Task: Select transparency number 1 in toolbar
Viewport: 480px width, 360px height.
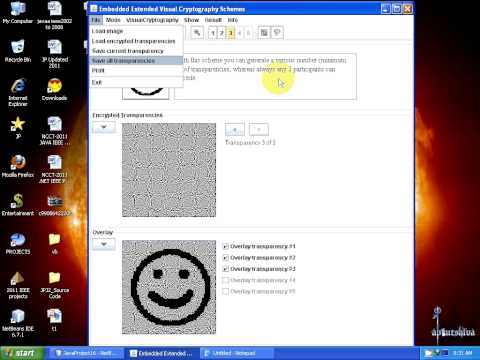Action: click(x=213, y=33)
